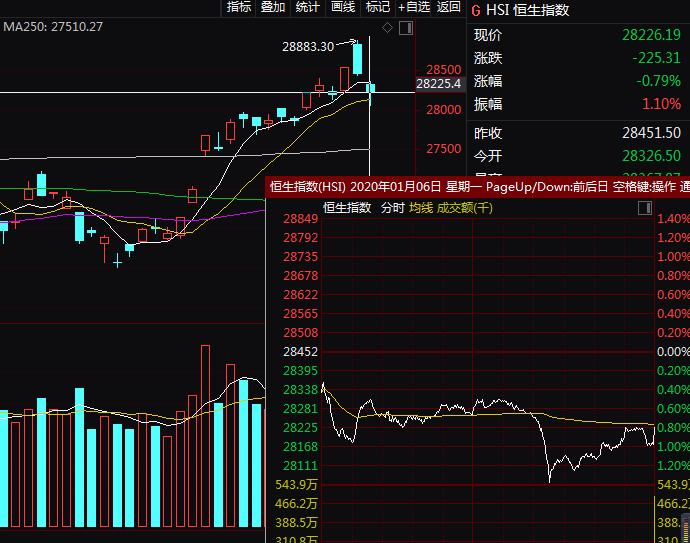This screenshot has width=690, height=543.
Task: Click the 543.9万 volume axis label
Action: pos(296,485)
